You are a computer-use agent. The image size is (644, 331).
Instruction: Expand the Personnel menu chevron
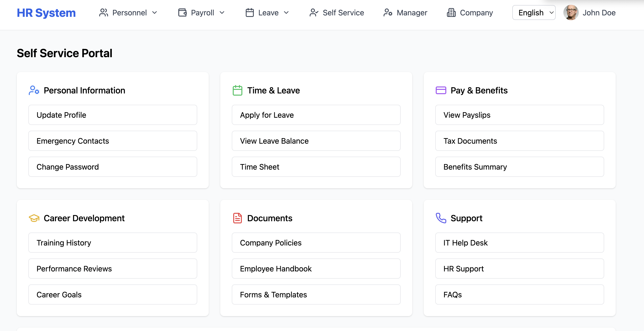click(x=155, y=13)
